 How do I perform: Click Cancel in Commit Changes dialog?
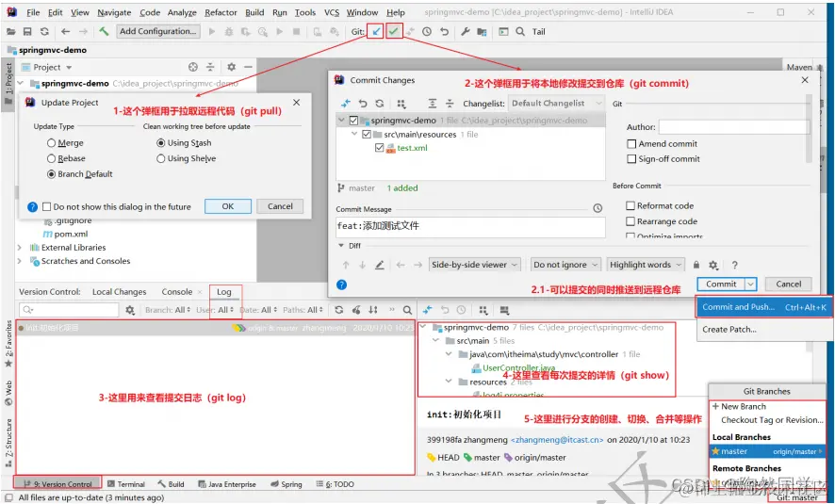point(789,285)
